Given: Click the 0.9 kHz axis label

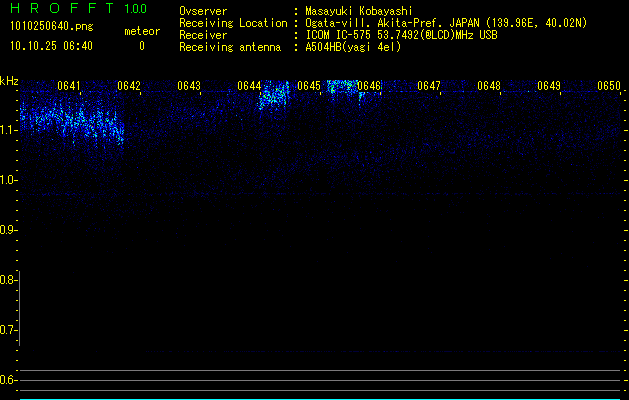Looking at the screenshot, I should tap(8, 230).
